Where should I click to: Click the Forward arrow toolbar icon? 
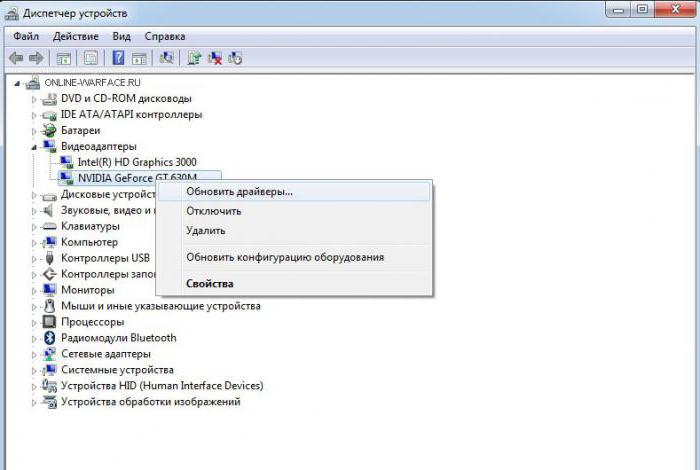pyautogui.click(x=36, y=58)
